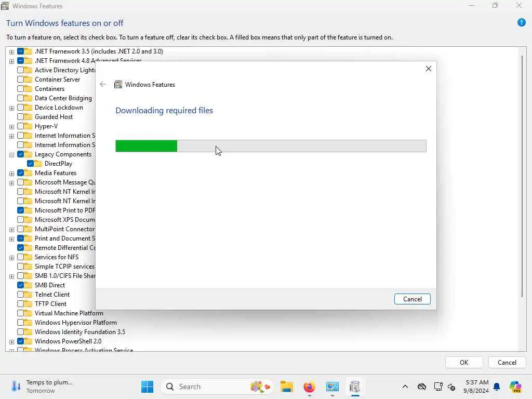Check the Guarded Host checkbox
Image resolution: width=532 pixels, height=399 pixels.
coord(20,117)
